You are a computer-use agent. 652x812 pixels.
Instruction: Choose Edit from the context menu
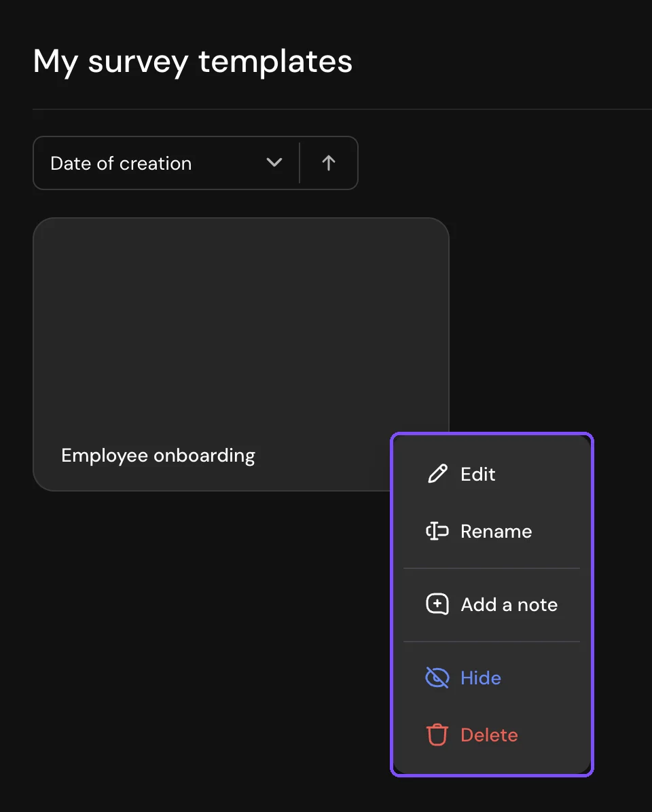coord(492,474)
